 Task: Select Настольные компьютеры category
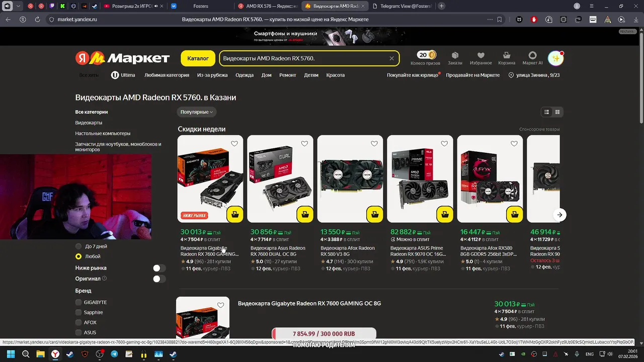103,133
